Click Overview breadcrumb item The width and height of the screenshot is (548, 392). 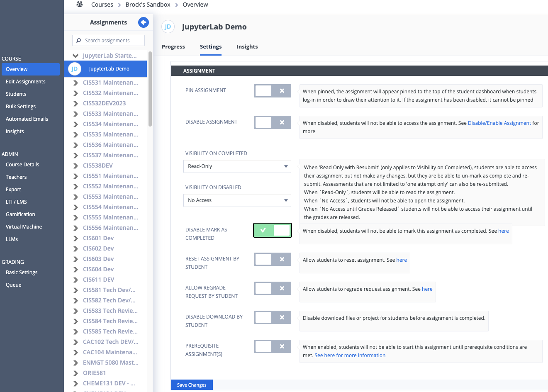coord(195,5)
